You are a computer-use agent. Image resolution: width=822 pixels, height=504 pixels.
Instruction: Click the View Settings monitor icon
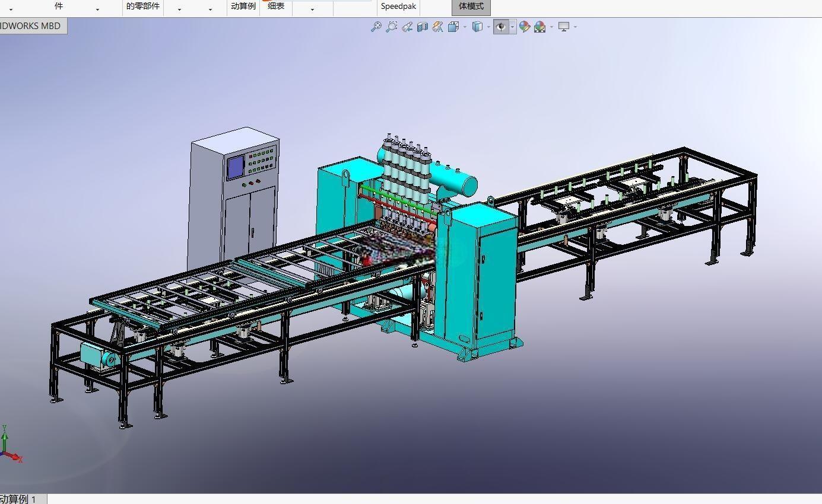[564, 27]
